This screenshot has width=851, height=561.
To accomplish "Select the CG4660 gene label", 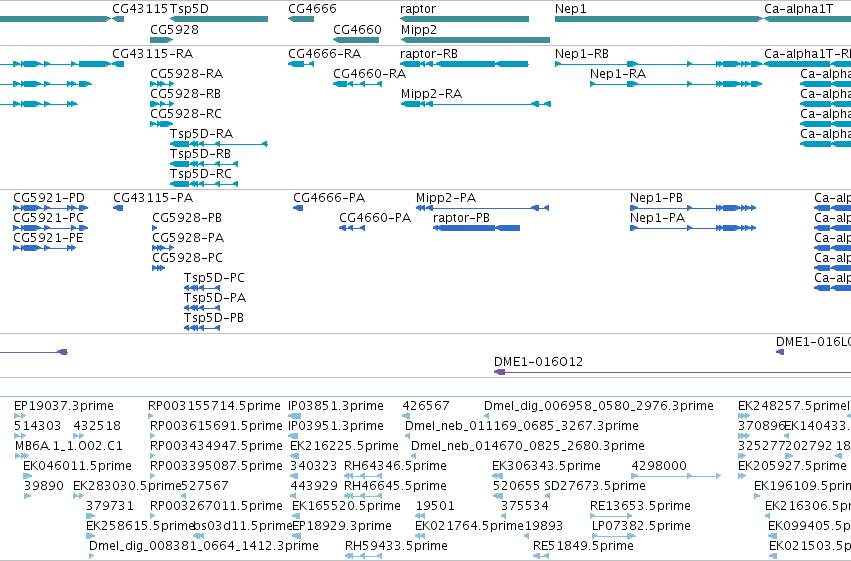I will point(357,29).
